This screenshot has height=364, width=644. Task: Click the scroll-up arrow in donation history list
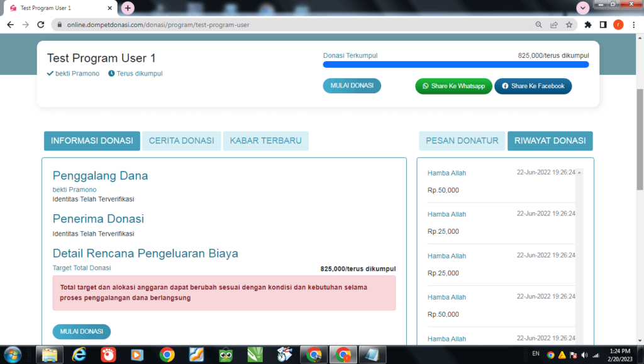click(579, 173)
